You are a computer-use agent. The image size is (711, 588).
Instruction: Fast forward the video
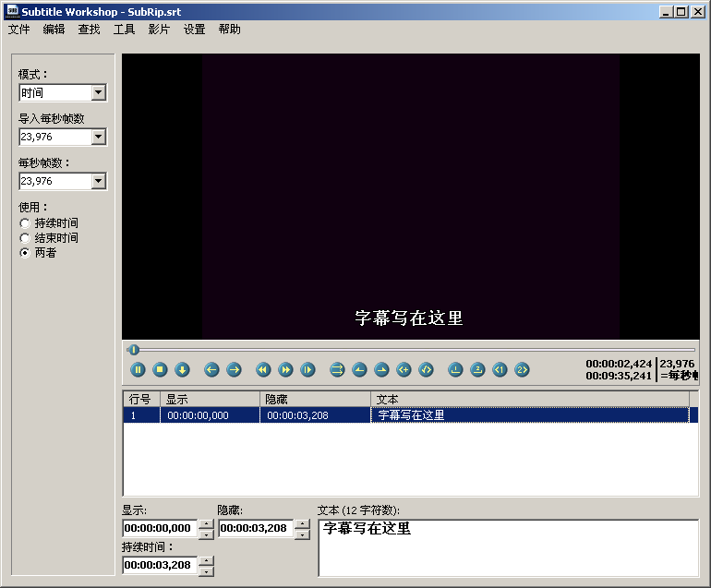[285, 370]
